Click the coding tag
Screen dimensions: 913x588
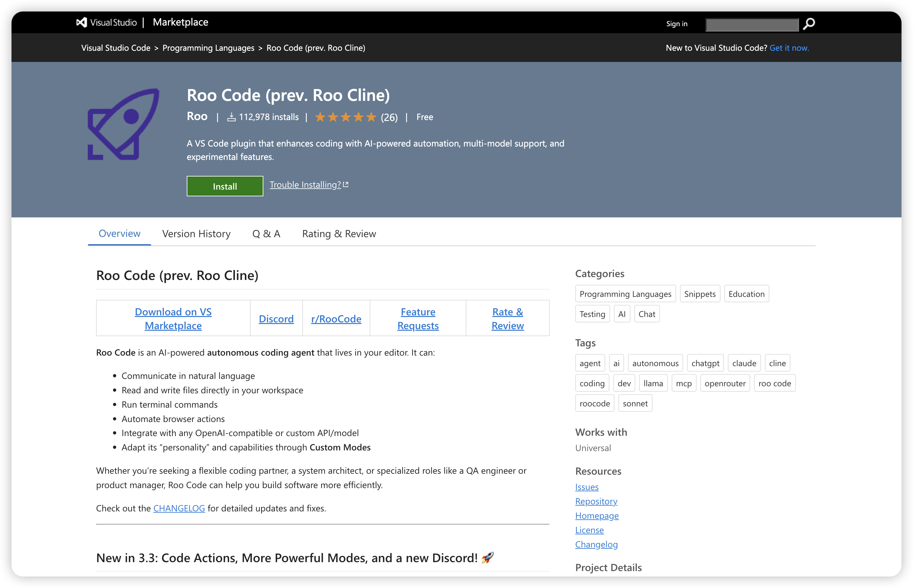(x=592, y=383)
